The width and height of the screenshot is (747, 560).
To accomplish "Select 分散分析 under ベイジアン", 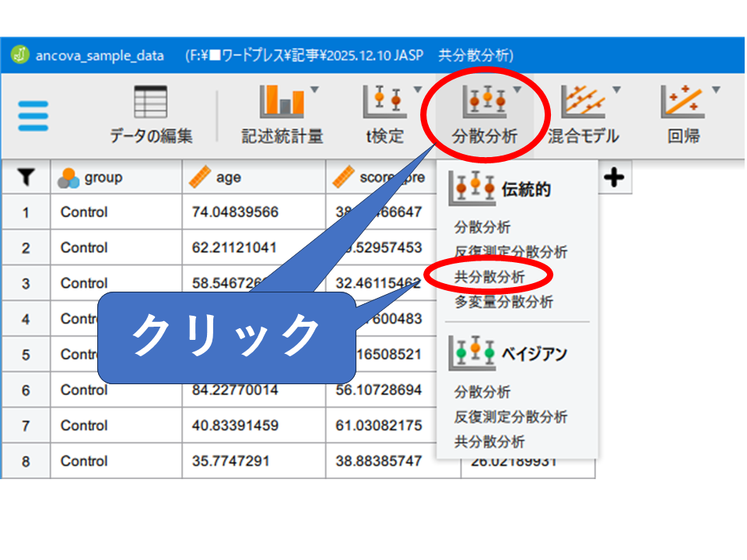I will [482, 392].
